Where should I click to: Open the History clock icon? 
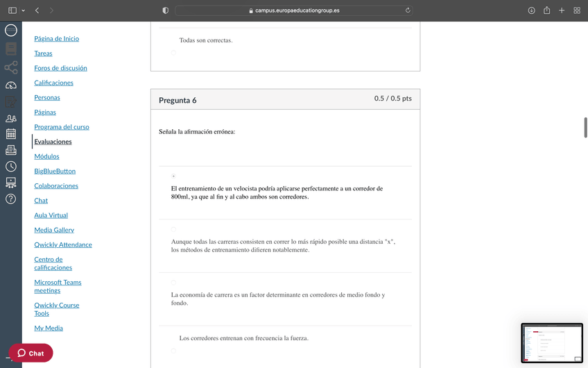[x=11, y=167]
